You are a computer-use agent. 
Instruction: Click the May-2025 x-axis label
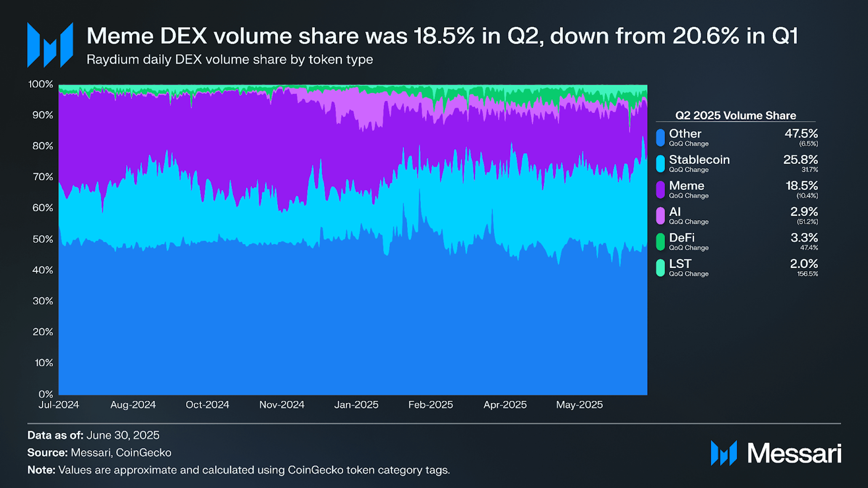(x=579, y=405)
